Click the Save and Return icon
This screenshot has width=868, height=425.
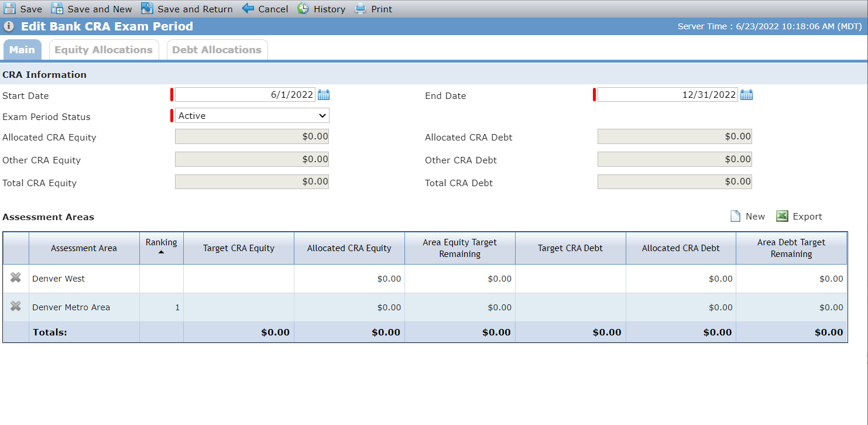point(147,9)
